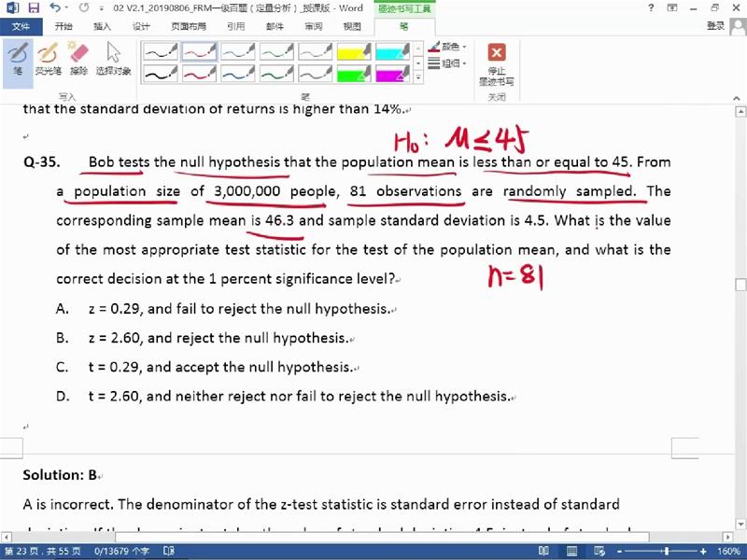The width and height of the screenshot is (747, 560).
Task: Click the Undo arrow icon
Action: 55,8
